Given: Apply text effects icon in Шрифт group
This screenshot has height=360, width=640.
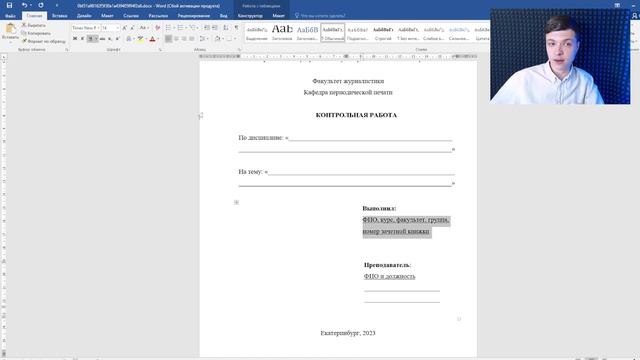Looking at the screenshot, I should tap(129, 39).
